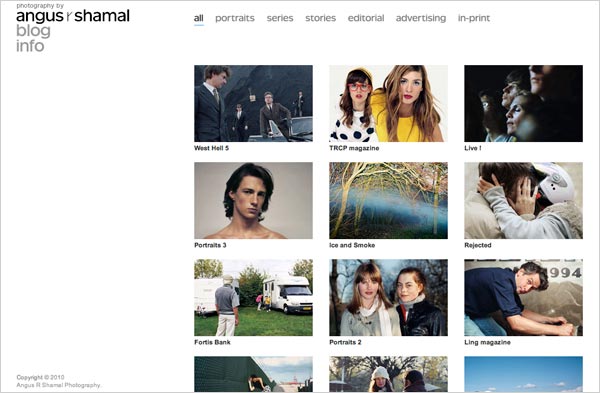Click the 'Fortis Bank' caption
This screenshot has width=600, height=393.
(x=212, y=342)
